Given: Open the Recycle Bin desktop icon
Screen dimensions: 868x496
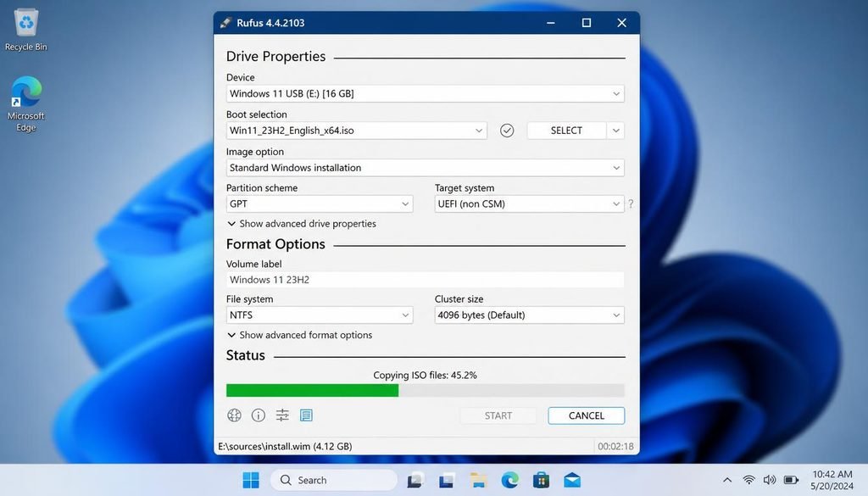Looking at the screenshot, I should coord(26,31).
